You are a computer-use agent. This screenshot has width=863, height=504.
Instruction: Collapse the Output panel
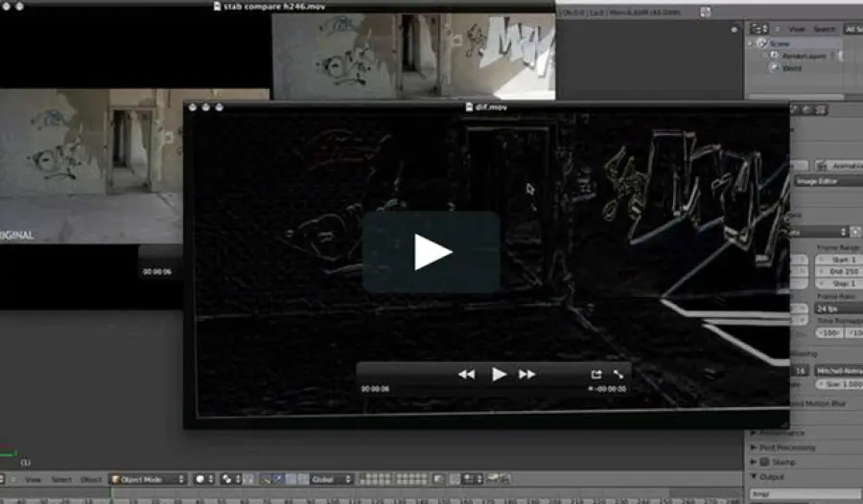(772, 476)
